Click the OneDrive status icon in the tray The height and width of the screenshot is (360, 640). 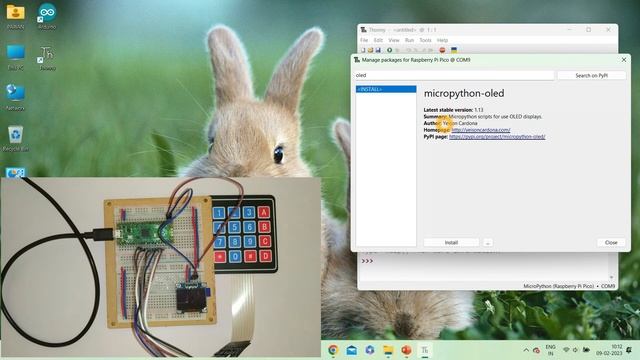[x=537, y=350]
